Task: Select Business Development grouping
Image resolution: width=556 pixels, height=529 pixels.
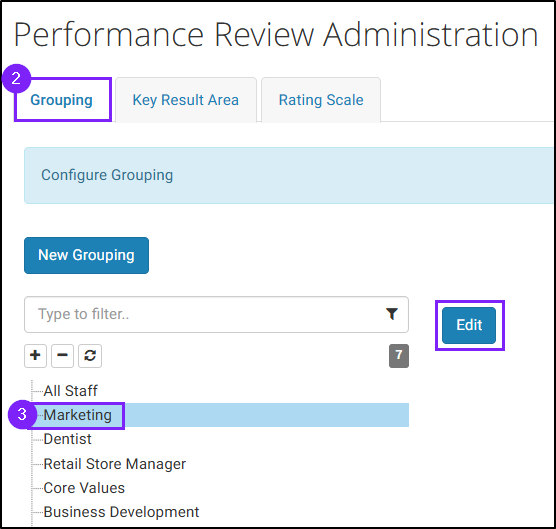Action: click(121, 512)
